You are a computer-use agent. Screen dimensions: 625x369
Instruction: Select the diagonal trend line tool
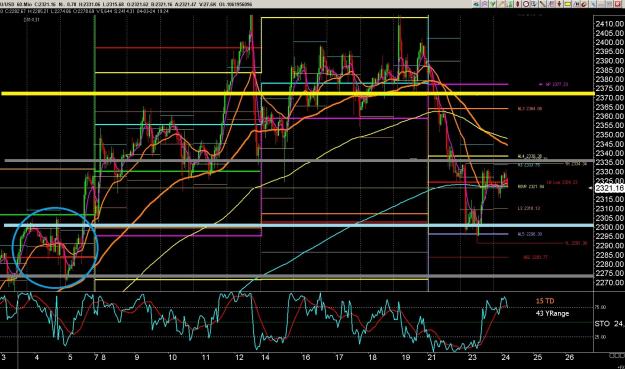[x=542, y=4]
